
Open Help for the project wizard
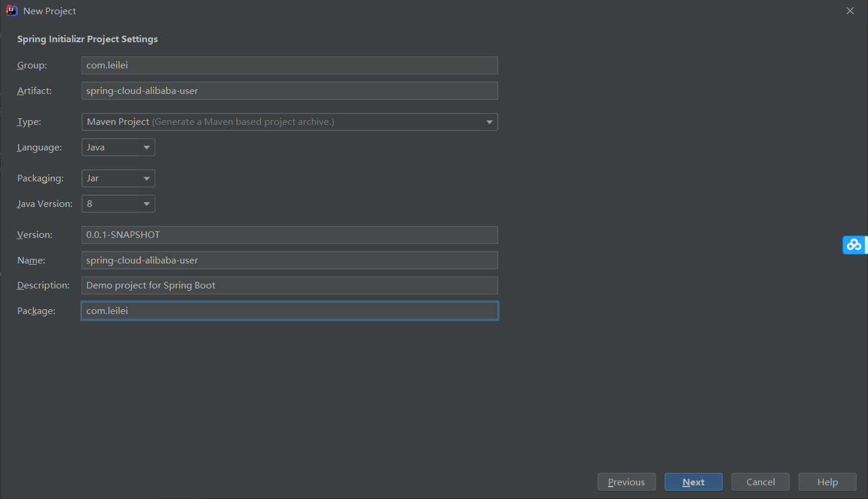[x=828, y=482]
